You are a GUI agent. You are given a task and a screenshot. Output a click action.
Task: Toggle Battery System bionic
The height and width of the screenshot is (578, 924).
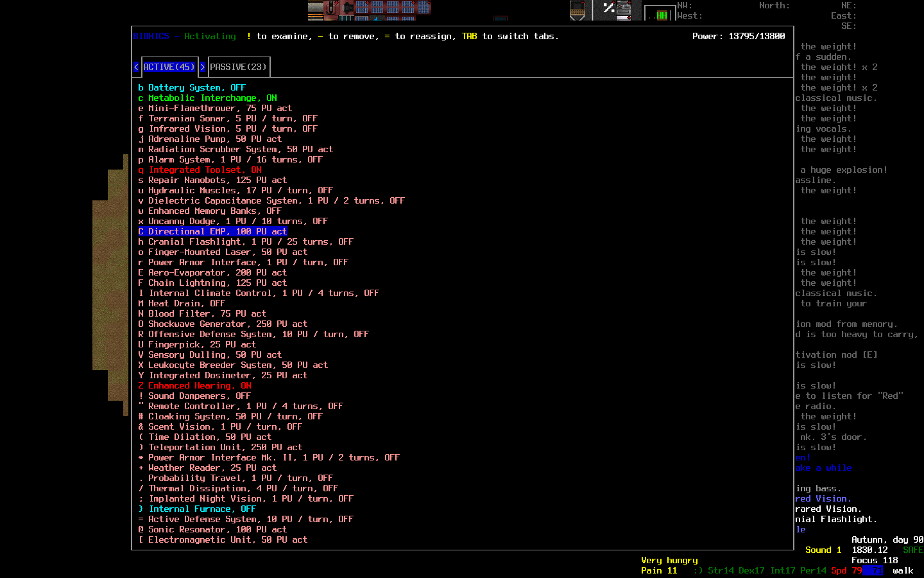click(x=192, y=87)
